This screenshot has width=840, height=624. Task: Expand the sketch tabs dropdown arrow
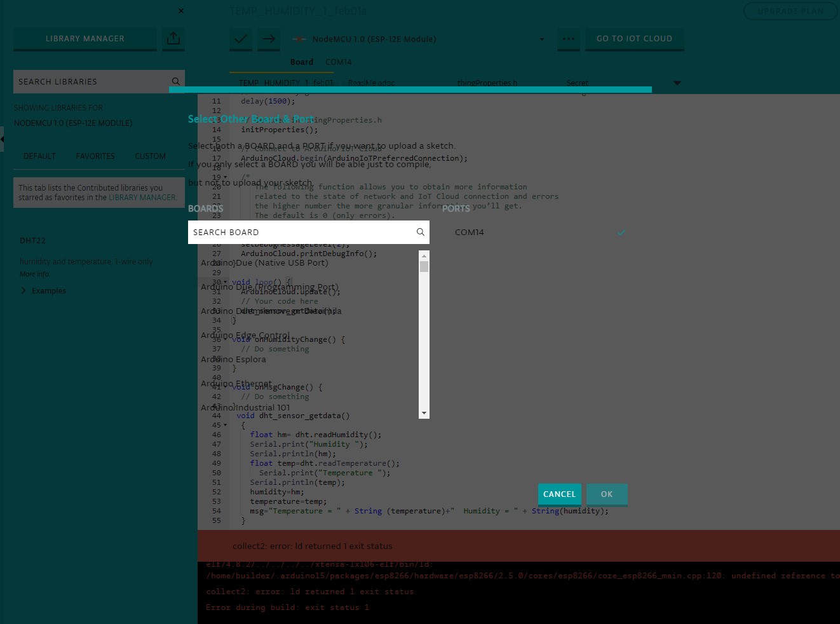coord(677,83)
